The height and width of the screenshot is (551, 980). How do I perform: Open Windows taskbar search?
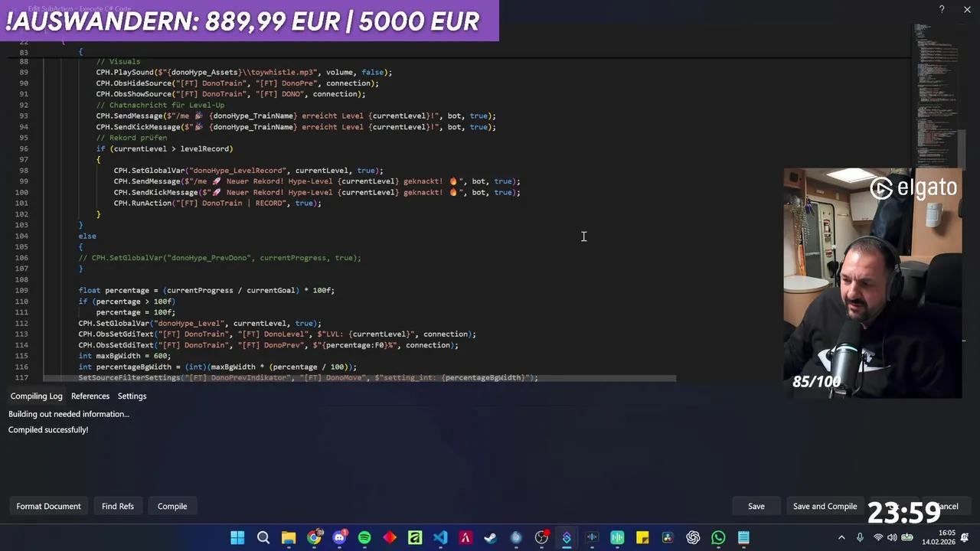coord(263,537)
